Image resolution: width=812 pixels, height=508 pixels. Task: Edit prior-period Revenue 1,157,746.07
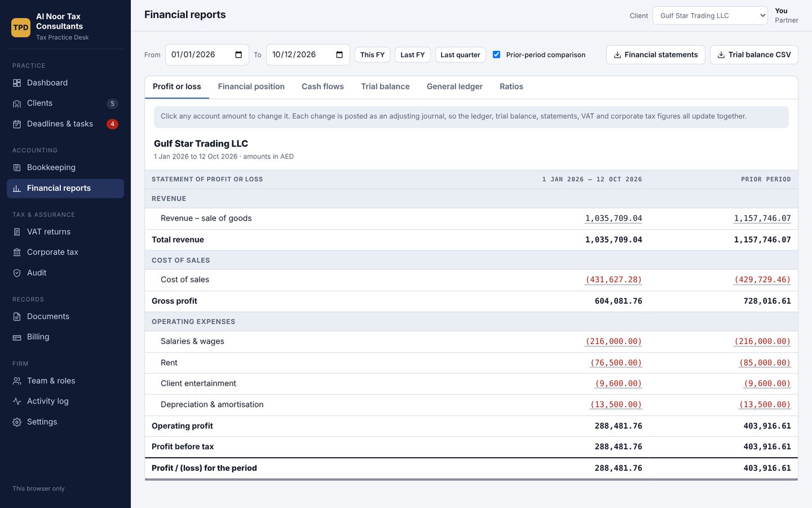click(x=762, y=218)
